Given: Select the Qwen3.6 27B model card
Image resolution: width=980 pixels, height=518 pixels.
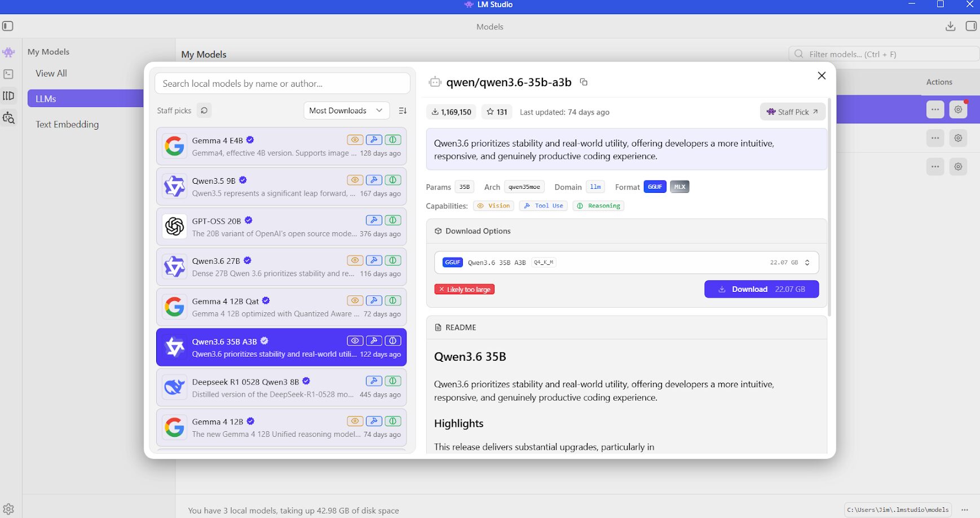Looking at the screenshot, I should [x=281, y=267].
